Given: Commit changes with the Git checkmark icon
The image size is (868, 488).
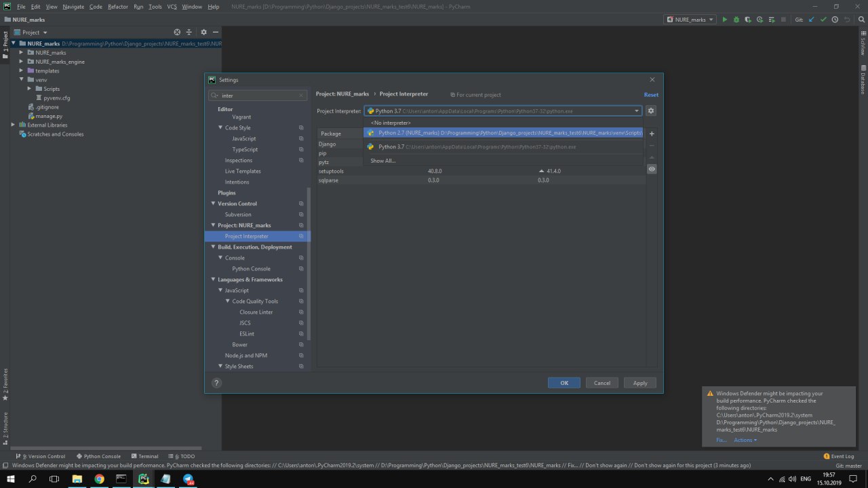Looking at the screenshot, I should coord(823,20).
